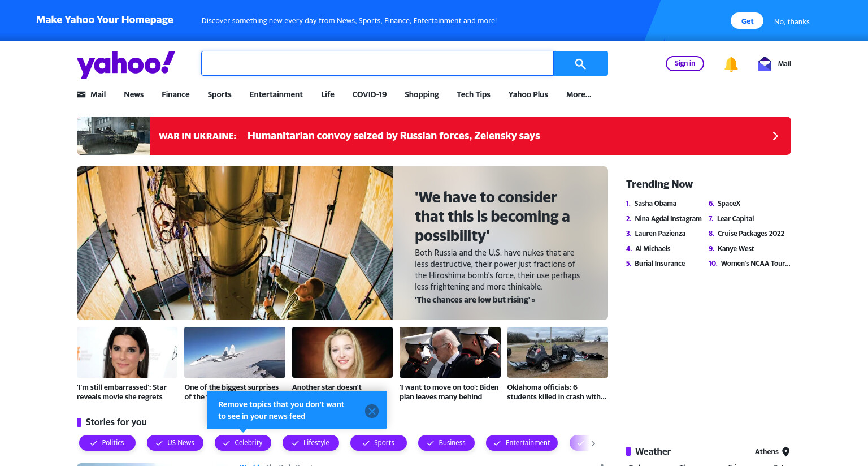The height and width of the screenshot is (466, 868).
Task: Open the Entertainment navigation tab
Action: coord(276,94)
